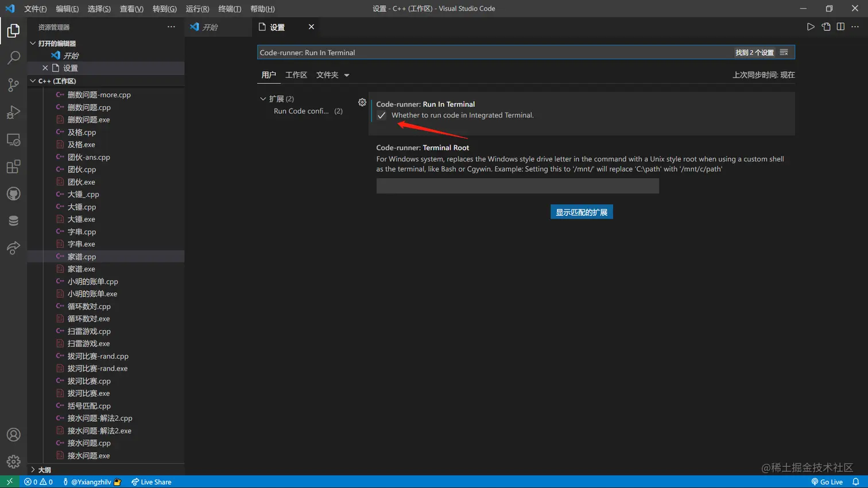Split the editor right

tap(840, 27)
